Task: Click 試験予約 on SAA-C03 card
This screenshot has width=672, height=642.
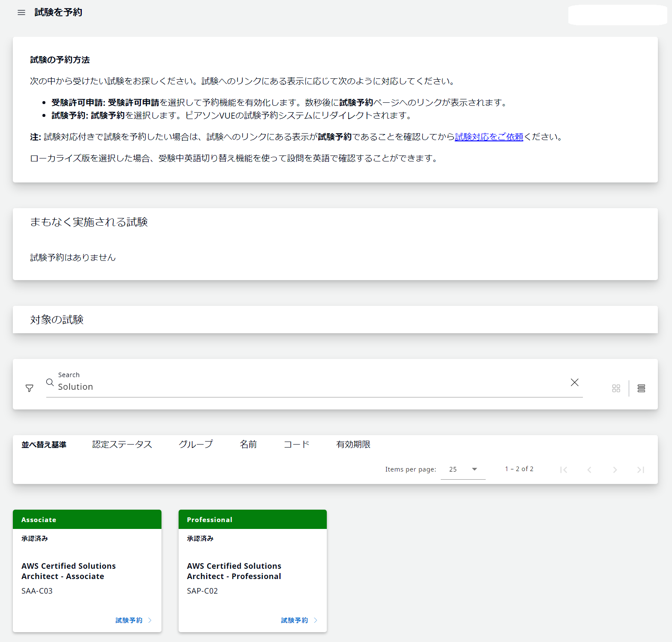Action: 129,620
